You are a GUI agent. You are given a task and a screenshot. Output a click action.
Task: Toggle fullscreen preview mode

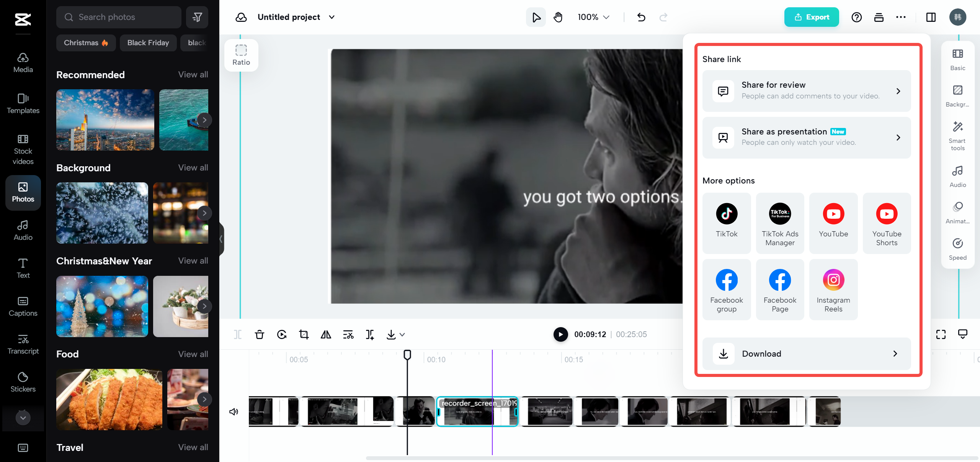[941, 334]
